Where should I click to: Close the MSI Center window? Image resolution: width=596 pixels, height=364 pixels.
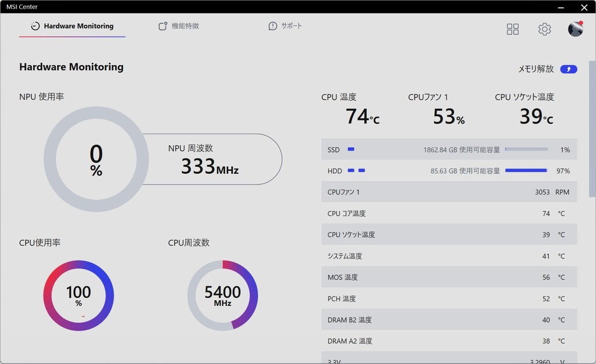(x=584, y=7)
